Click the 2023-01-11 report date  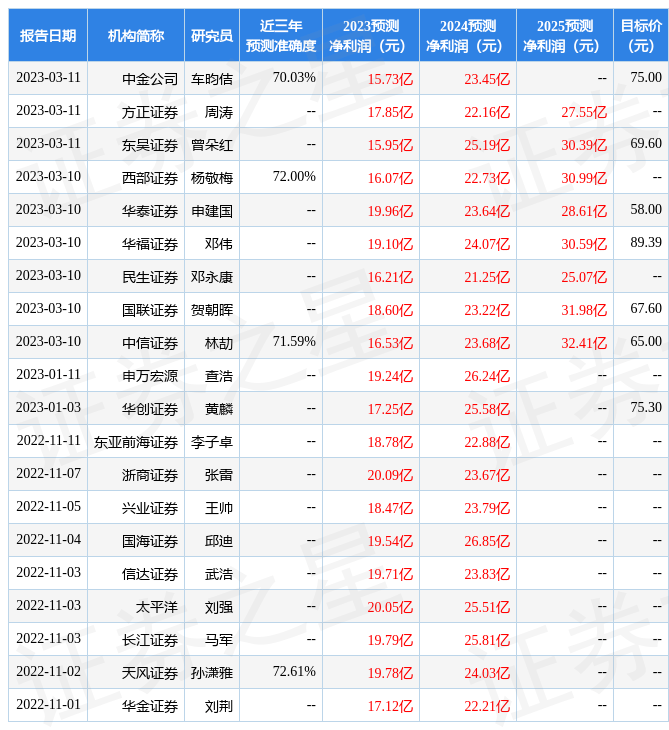click(48, 374)
